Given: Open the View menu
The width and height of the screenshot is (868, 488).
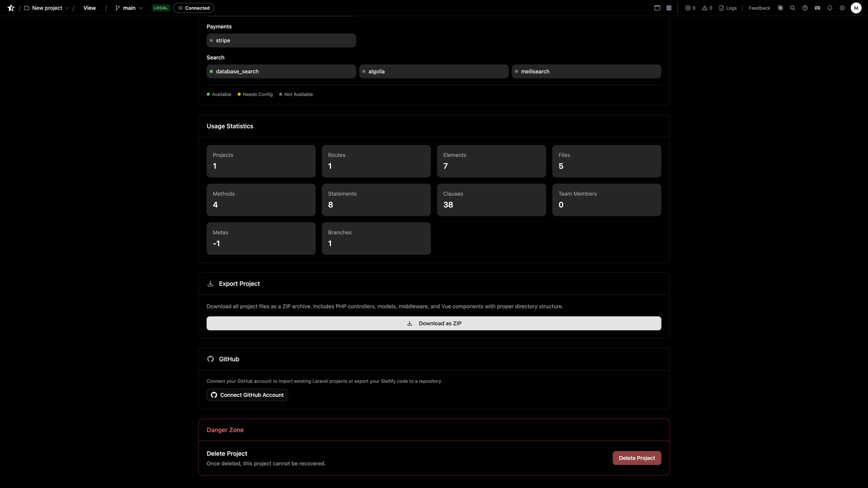Looking at the screenshot, I should point(89,8).
